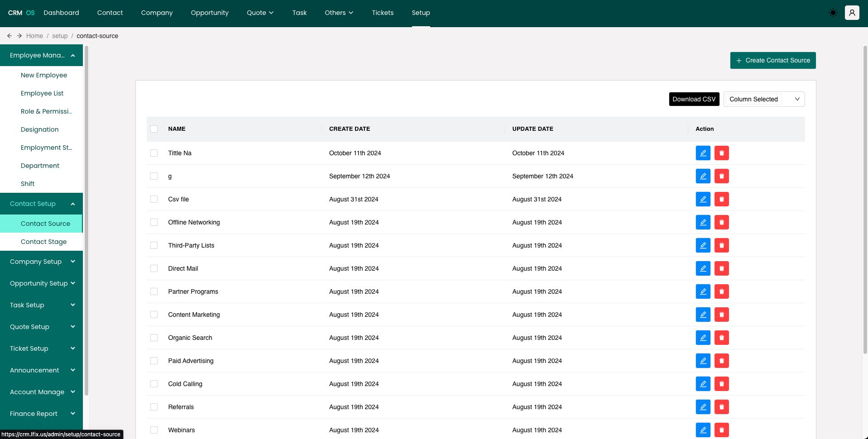Edit the Offline Networking source
The height and width of the screenshot is (439, 868).
pos(703,222)
